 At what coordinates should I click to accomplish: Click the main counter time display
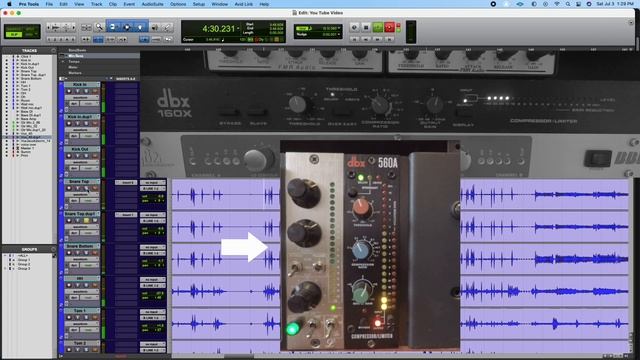[218, 29]
